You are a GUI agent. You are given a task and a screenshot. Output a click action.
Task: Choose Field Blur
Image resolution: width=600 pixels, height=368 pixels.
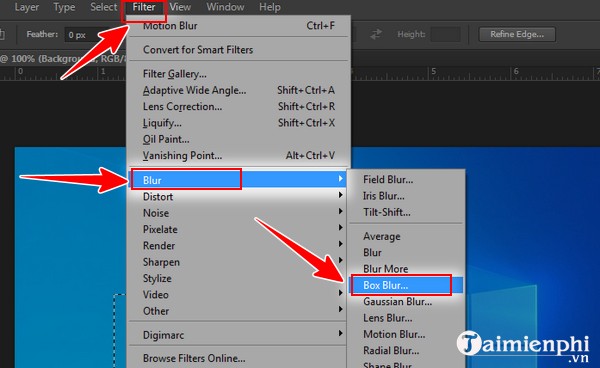click(x=406, y=179)
